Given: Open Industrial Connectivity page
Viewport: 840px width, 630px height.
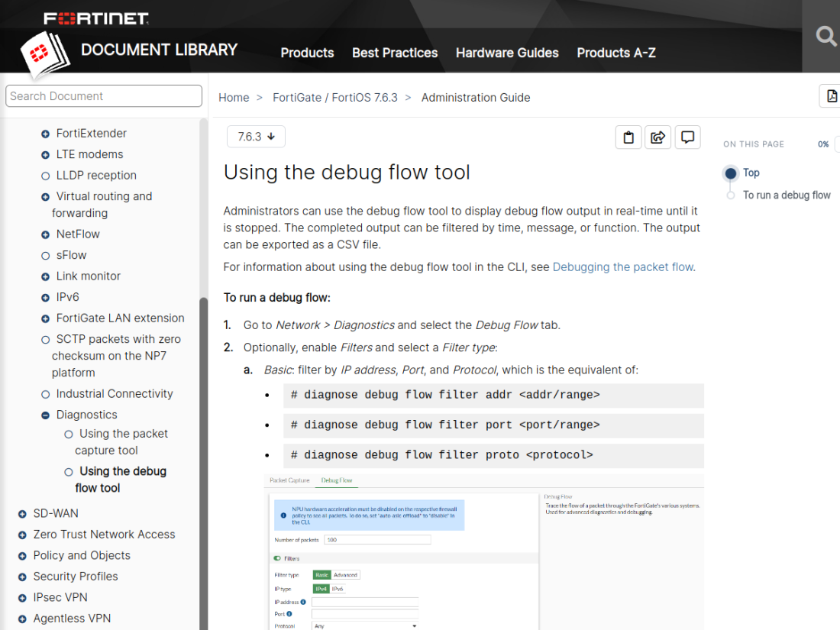Looking at the screenshot, I should (115, 394).
